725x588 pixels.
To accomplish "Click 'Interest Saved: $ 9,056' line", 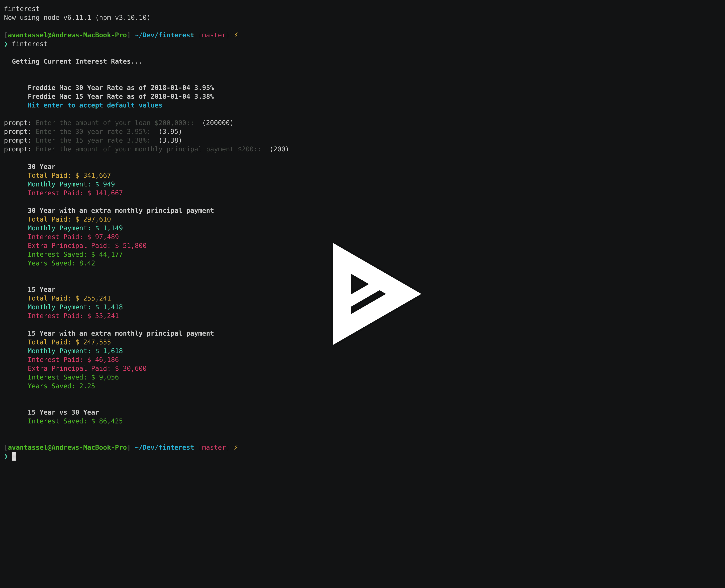I will pos(73,377).
